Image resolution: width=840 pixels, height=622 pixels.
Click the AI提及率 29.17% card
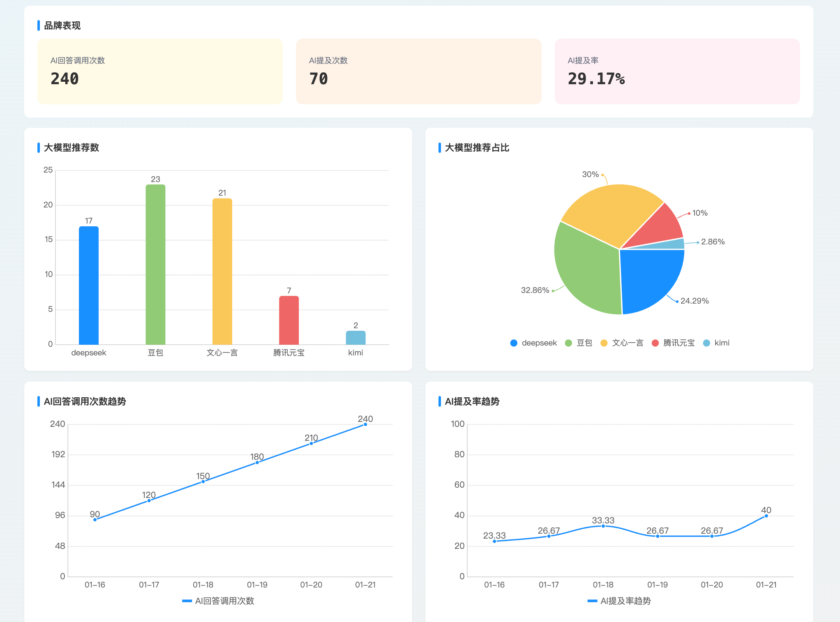pyautogui.click(x=677, y=71)
